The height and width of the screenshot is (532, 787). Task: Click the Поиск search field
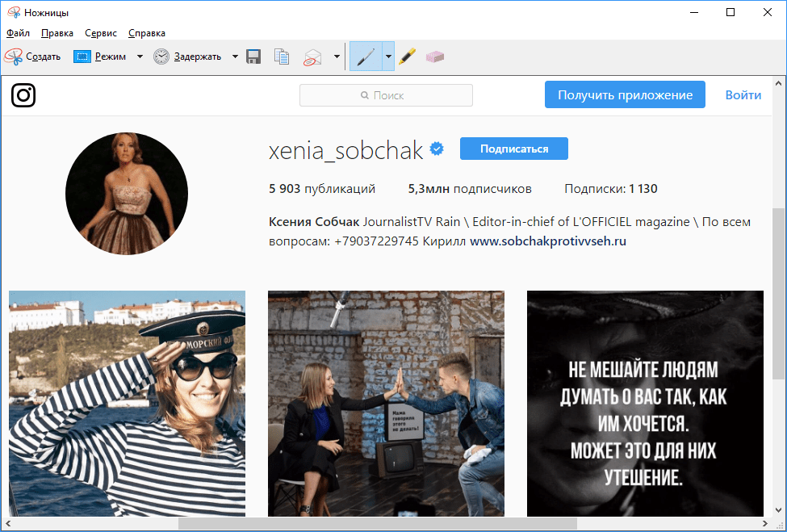[x=386, y=95]
